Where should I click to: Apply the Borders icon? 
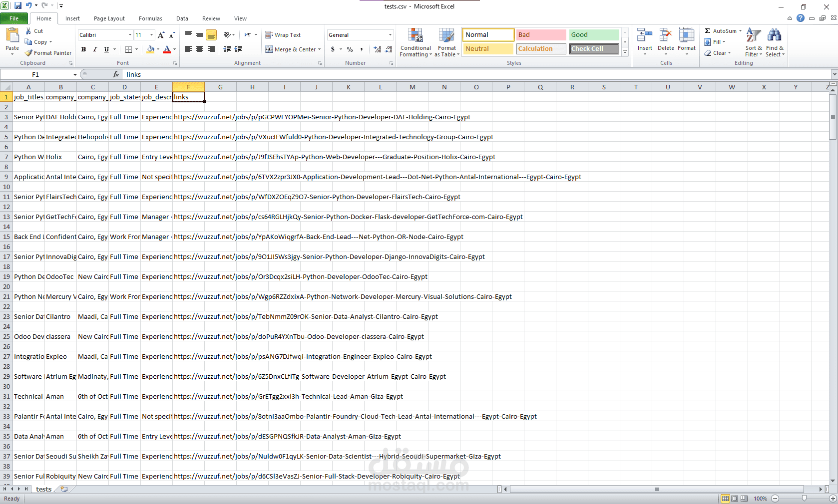coord(128,49)
